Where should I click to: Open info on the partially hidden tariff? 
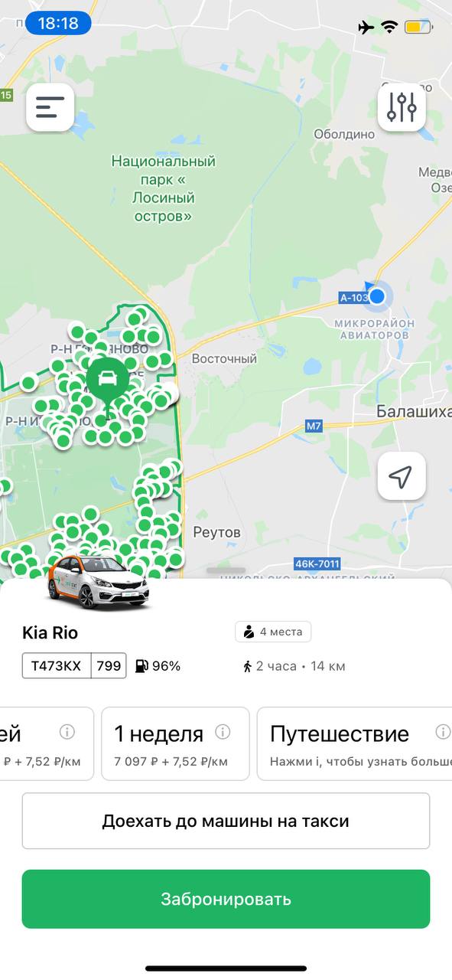coord(67,732)
